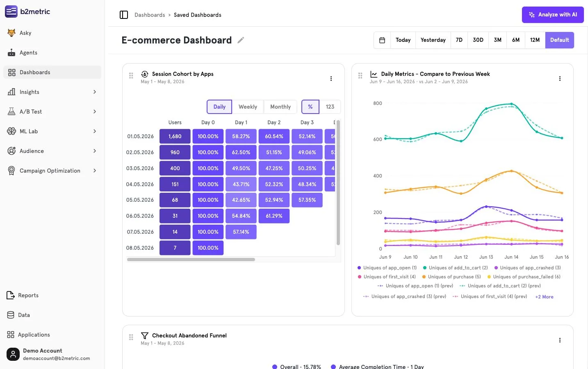Select the Yesterday date range

[433, 40]
